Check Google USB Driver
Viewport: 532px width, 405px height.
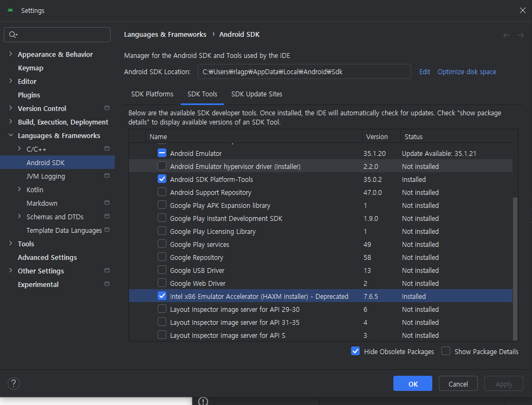[162, 270]
